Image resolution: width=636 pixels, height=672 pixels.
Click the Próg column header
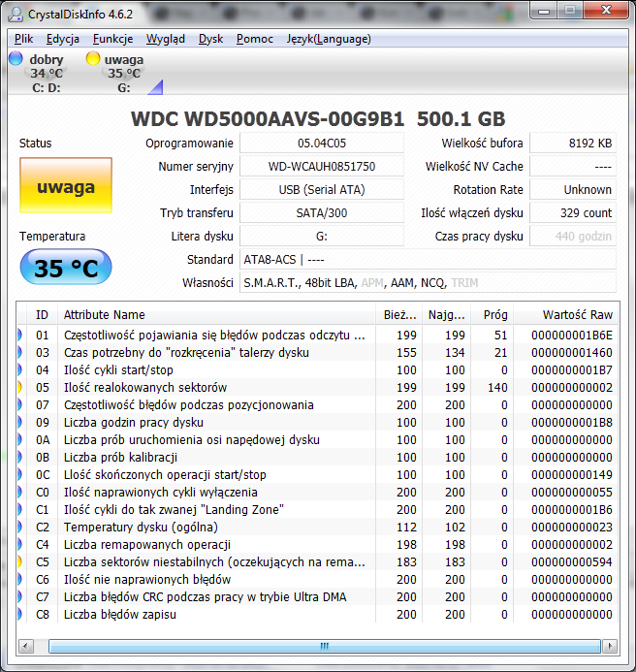(x=492, y=315)
